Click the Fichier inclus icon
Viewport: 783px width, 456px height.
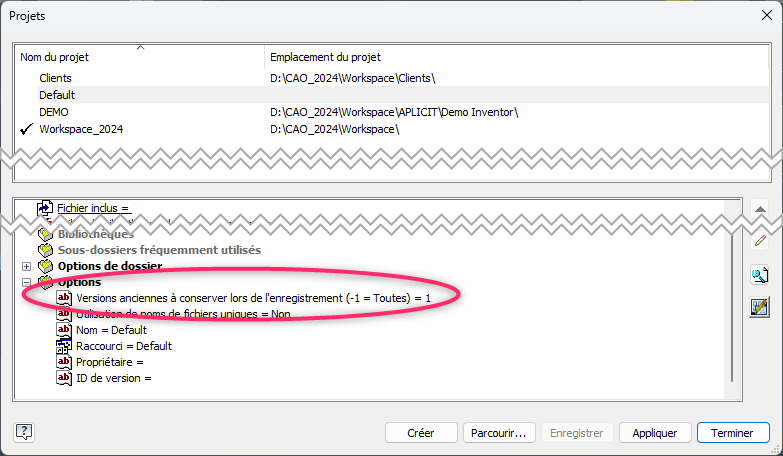click(45, 208)
